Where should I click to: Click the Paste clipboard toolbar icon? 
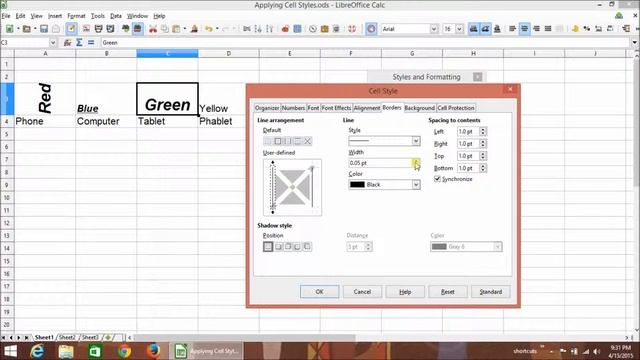click(176, 29)
